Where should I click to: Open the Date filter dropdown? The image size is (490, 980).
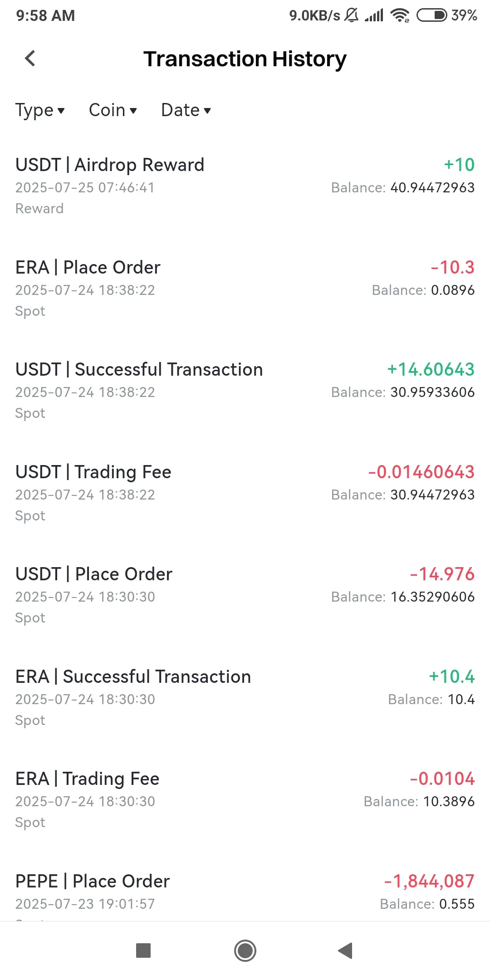coord(186,110)
